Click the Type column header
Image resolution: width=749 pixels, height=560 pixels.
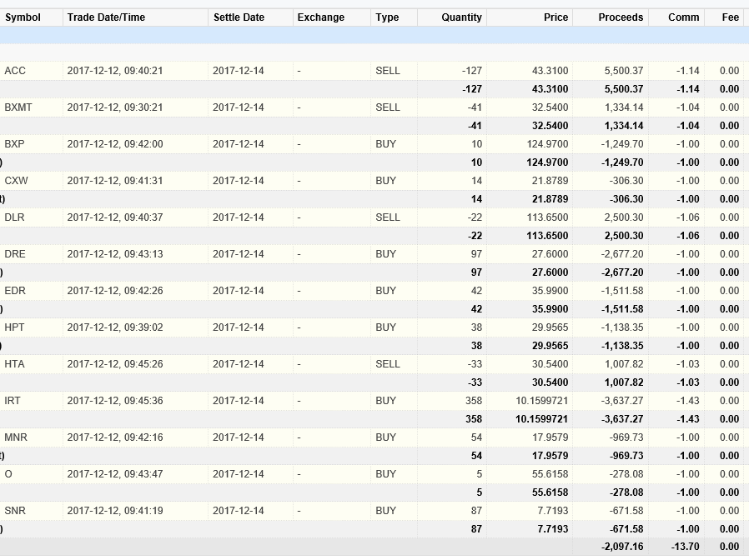point(387,17)
